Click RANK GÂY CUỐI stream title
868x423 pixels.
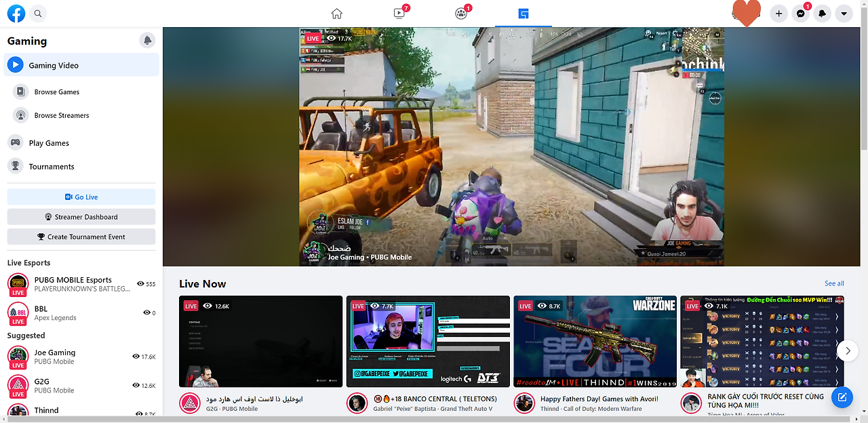[x=766, y=401]
